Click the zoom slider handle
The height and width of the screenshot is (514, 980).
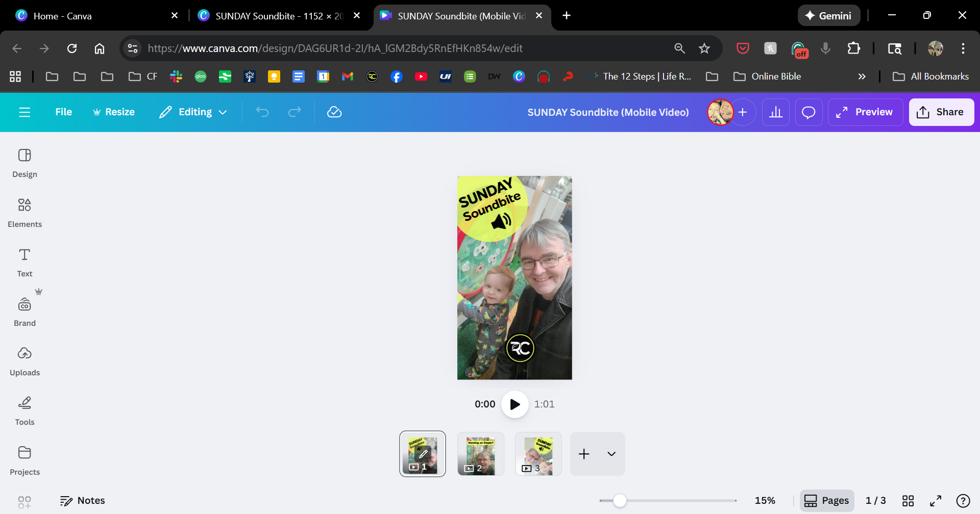pos(620,501)
